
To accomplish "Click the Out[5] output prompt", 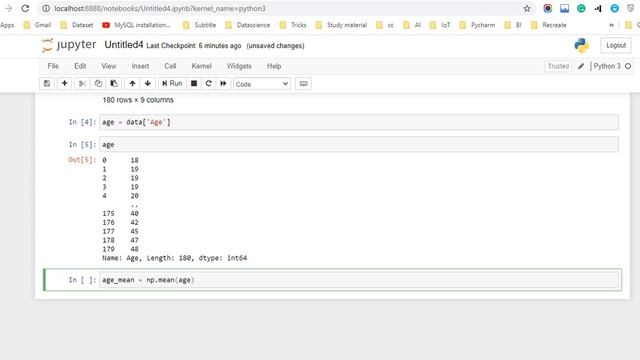I will [82, 160].
